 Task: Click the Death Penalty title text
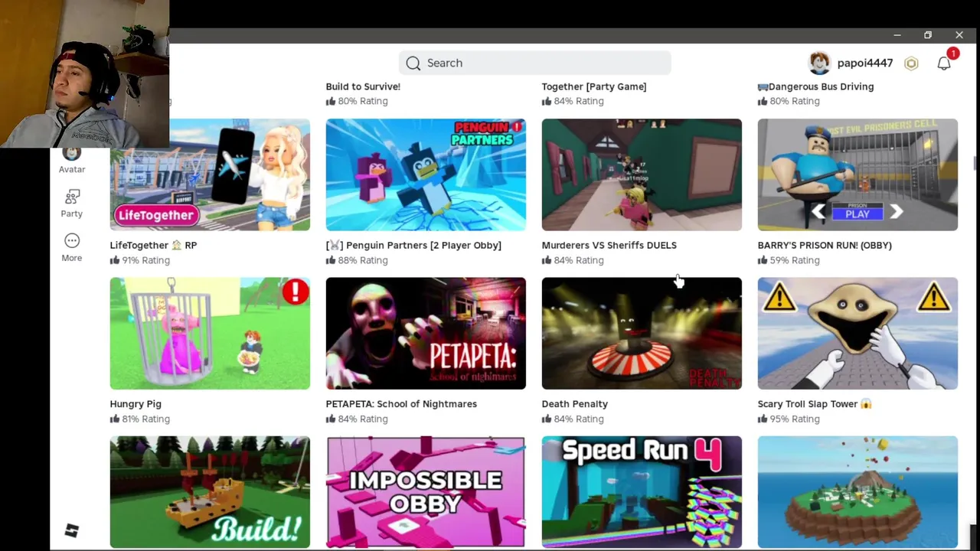[x=575, y=404]
